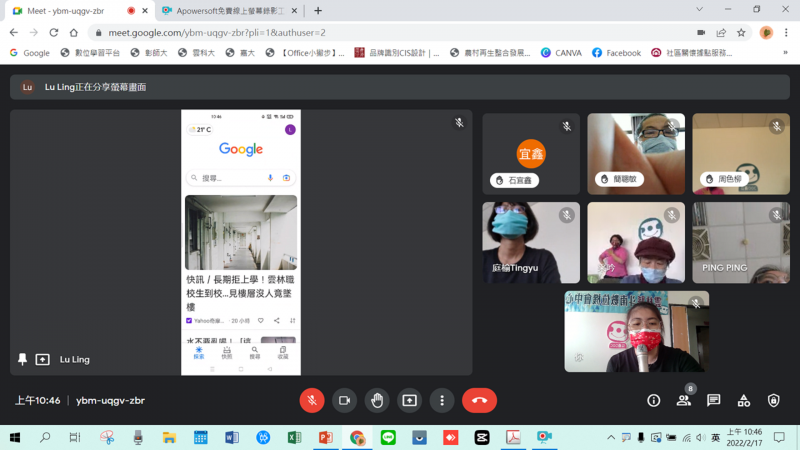Viewport: 800px width, 450px height.
Task: Close the Apowersoft tab
Action: [x=294, y=11]
